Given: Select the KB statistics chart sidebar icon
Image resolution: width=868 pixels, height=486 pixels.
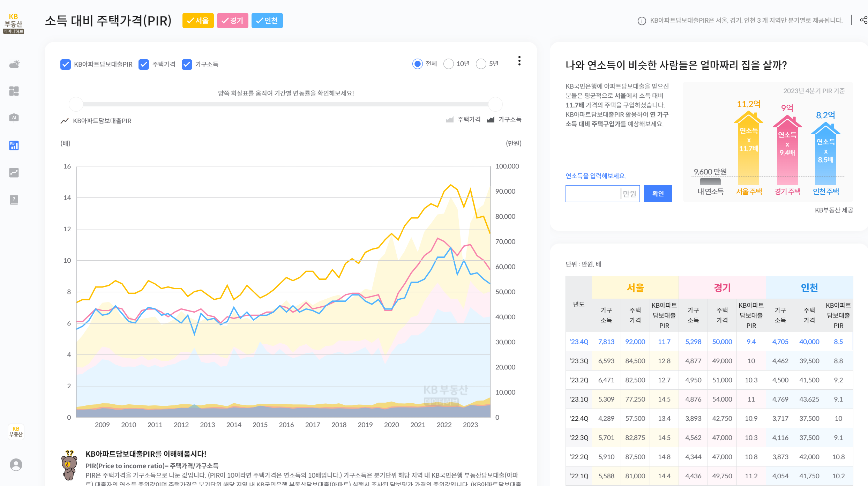Looking at the screenshot, I should click(x=14, y=145).
